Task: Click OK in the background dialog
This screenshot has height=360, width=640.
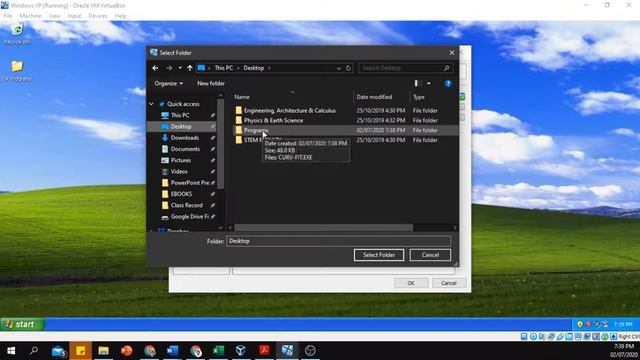Action: coord(411,283)
